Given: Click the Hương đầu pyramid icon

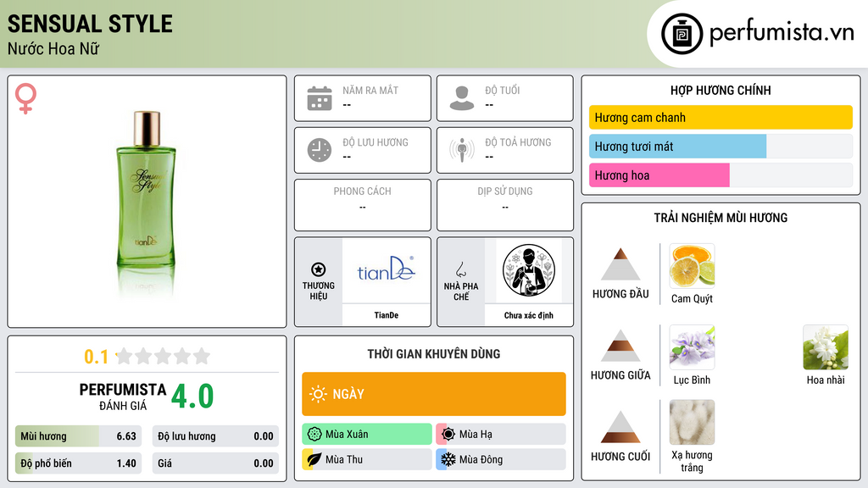Looking at the screenshot, I should 620,264.
